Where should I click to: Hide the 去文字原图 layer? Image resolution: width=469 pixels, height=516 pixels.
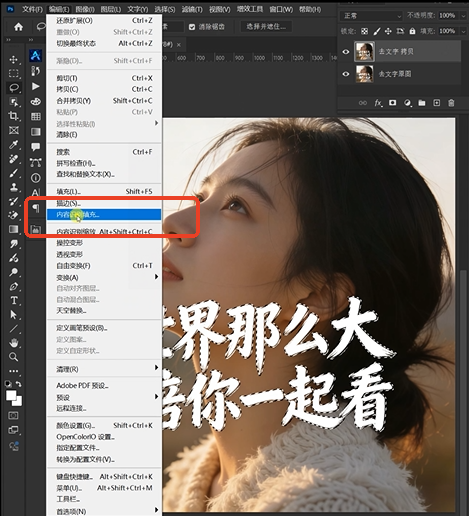point(346,74)
